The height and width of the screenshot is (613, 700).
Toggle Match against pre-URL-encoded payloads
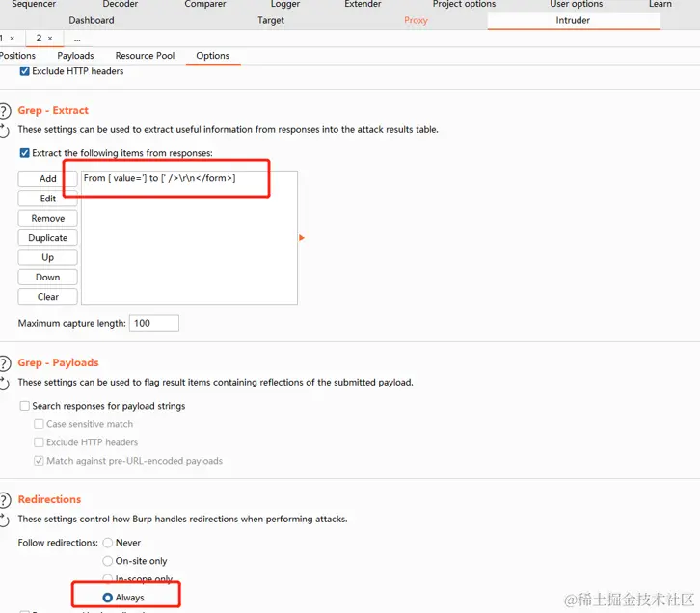click(40, 461)
